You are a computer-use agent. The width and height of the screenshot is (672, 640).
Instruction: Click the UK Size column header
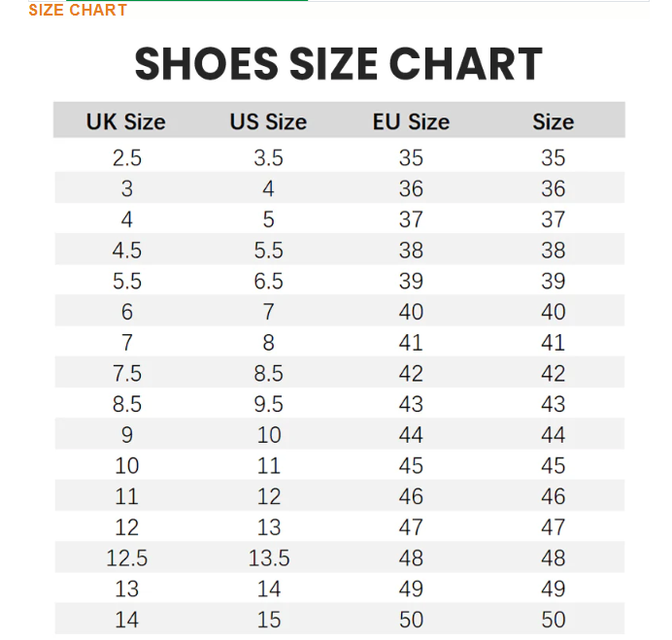[x=126, y=122]
